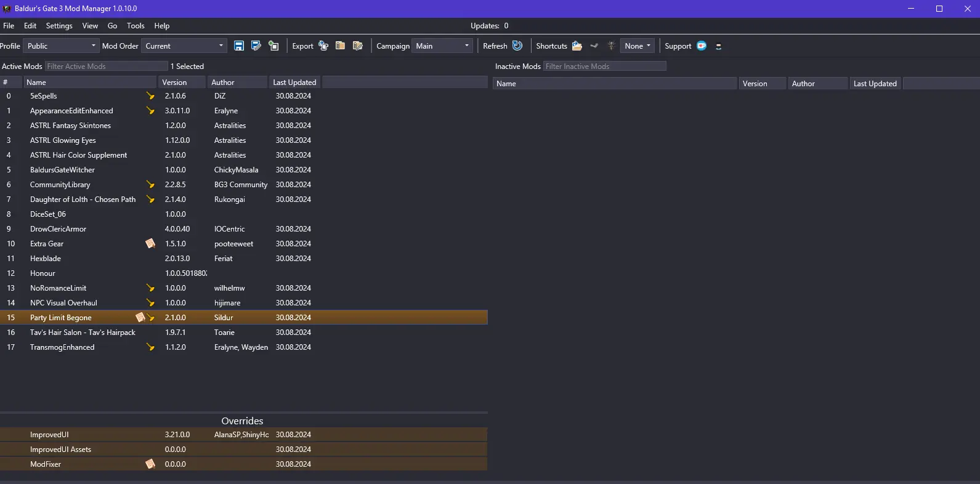The height and width of the screenshot is (484, 980).
Task: Open the Settings menu
Action: click(x=59, y=26)
